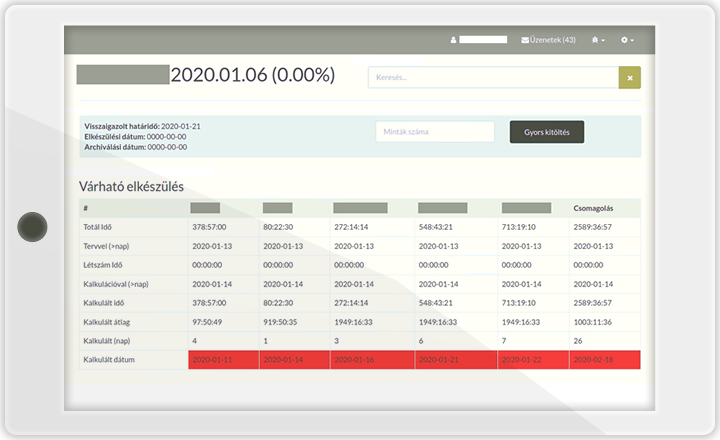
Task: Select the Kalkulált átlag row label
Action: pos(108,322)
